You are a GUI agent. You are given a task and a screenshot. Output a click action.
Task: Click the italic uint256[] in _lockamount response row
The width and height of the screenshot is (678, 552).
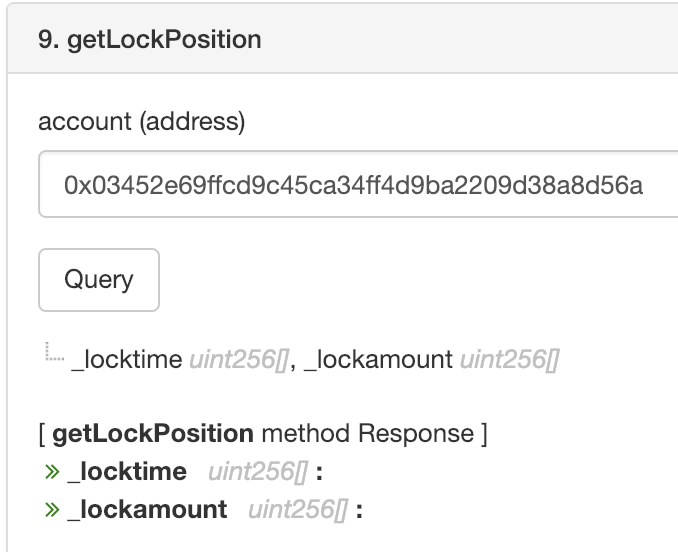(297, 509)
